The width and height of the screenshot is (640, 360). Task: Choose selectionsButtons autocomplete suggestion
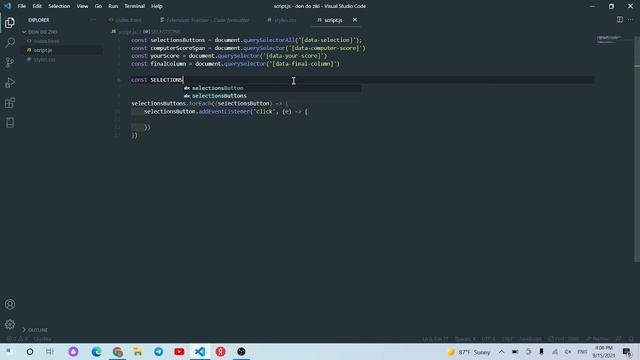click(x=272, y=96)
